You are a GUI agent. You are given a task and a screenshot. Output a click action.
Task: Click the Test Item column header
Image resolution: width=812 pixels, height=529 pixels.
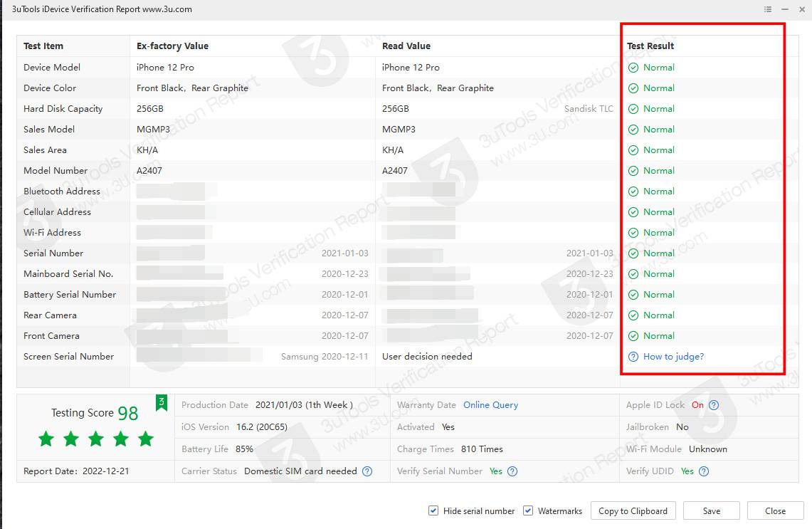(43, 46)
